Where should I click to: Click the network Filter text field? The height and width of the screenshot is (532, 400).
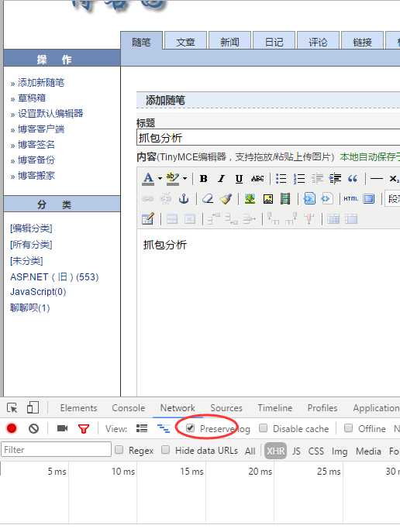tap(56, 449)
